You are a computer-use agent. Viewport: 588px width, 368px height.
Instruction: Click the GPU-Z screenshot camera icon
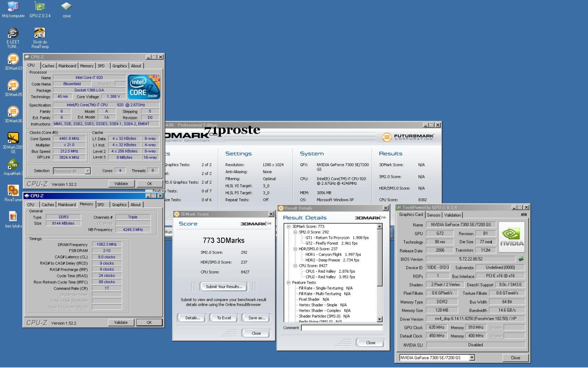524,215
